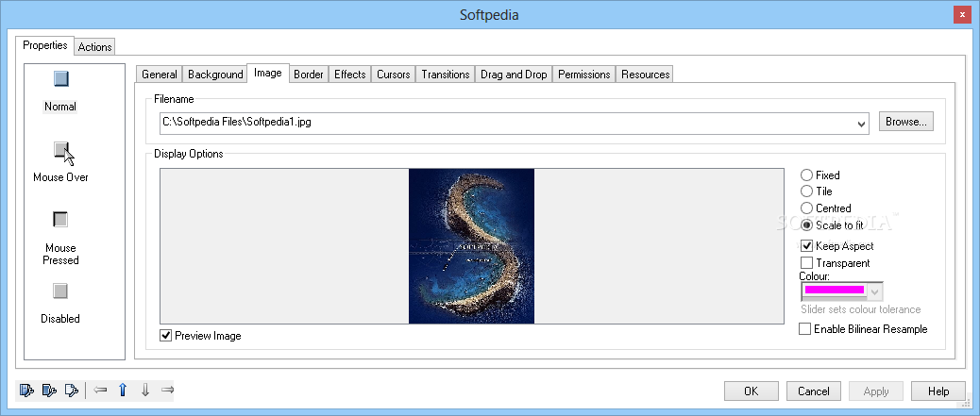The height and width of the screenshot is (416, 980).
Task: Click the text page with wrench icon
Action: [x=72, y=391]
